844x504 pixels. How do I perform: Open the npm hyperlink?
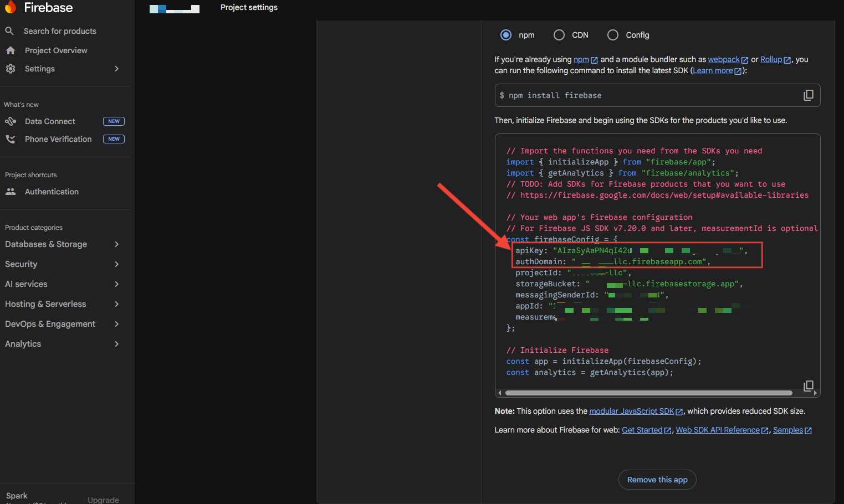tap(581, 59)
